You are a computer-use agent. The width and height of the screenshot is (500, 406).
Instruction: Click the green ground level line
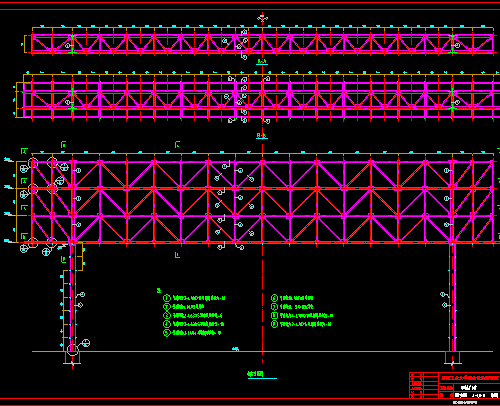(x=262, y=351)
